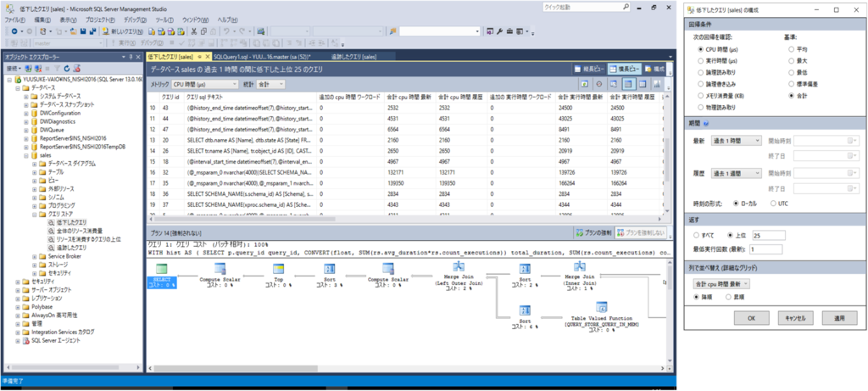Click the Disconnect icon in Object Explorer toolbar
This screenshot has height=391, width=868.
(37, 69)
